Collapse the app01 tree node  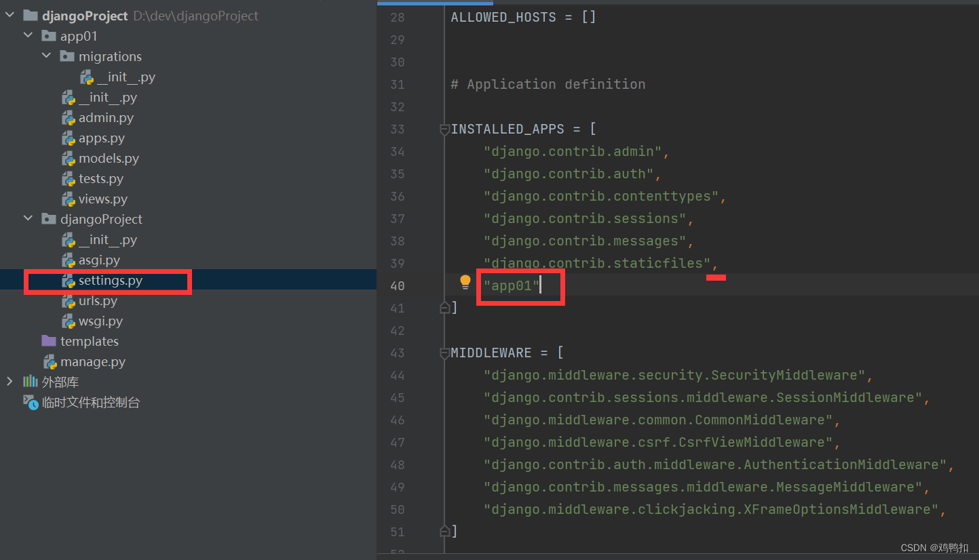coord(27,35)
